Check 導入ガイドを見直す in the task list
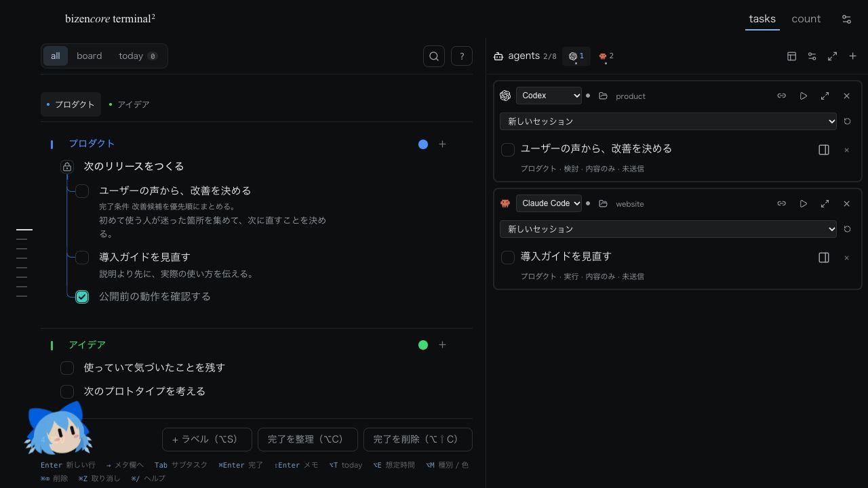868x488 pixels. pos(82,258)
